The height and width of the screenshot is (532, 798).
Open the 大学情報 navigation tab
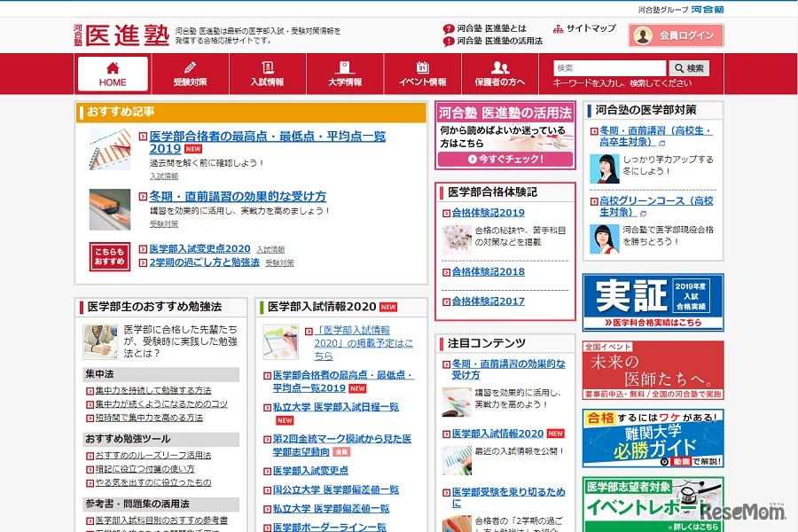click(x=345, y=74)
